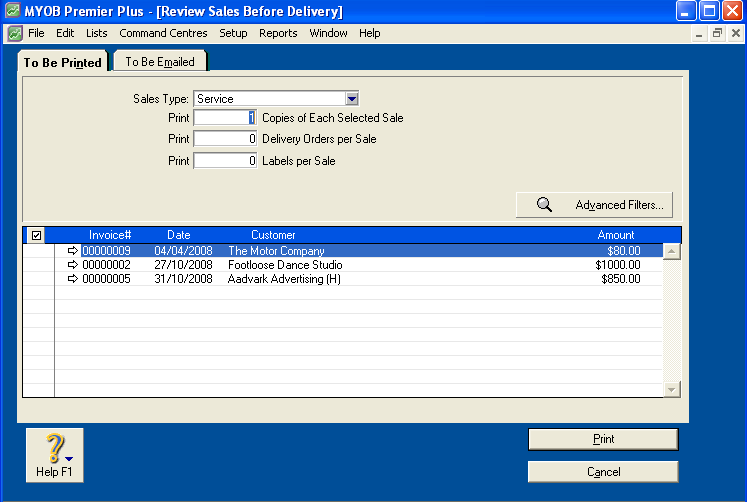Click date 27/10/2008

coord(183,265)
